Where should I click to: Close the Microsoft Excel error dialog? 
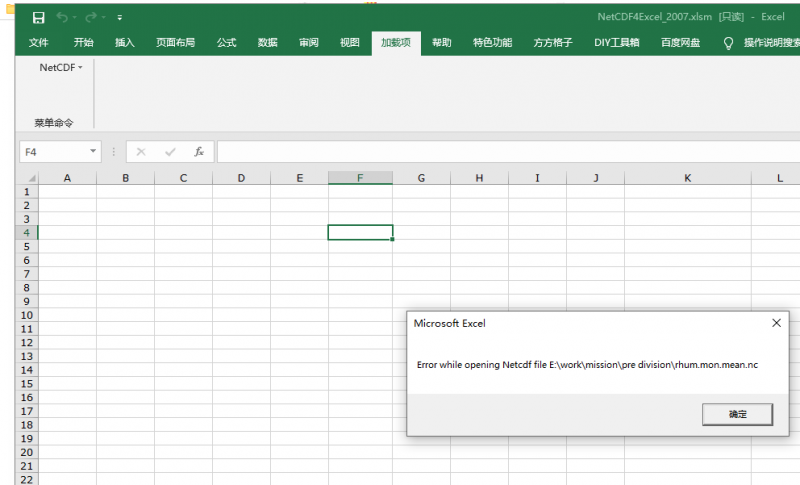pos(776,323)
